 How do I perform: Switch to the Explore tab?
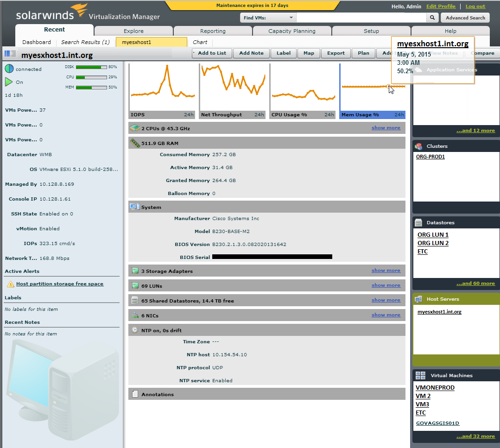coord(133,31)
